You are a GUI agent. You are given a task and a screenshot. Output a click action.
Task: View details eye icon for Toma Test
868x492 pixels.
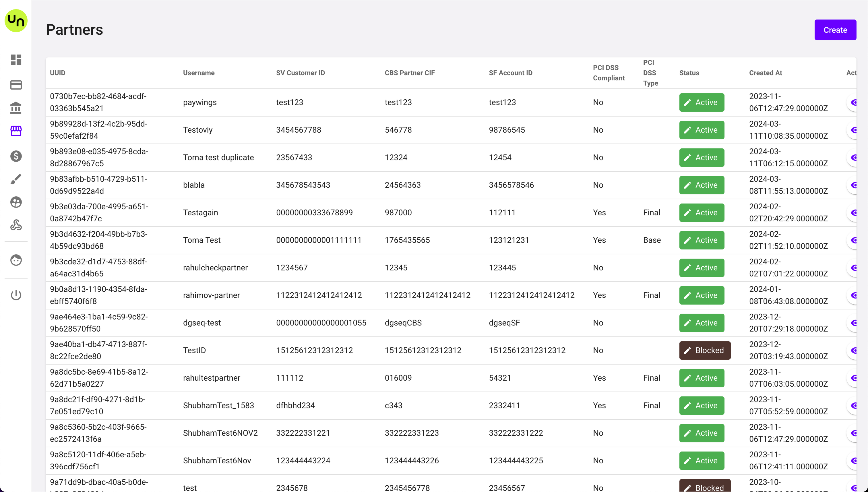(853, 240)
